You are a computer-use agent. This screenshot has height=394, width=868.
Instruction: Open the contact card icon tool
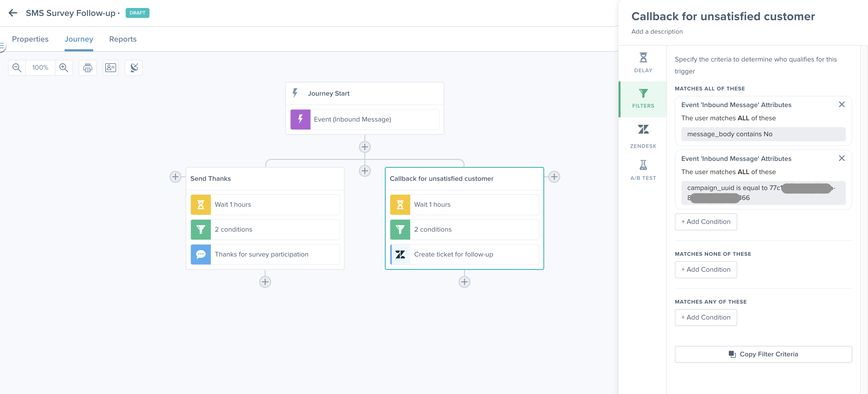tap(110, 68)
